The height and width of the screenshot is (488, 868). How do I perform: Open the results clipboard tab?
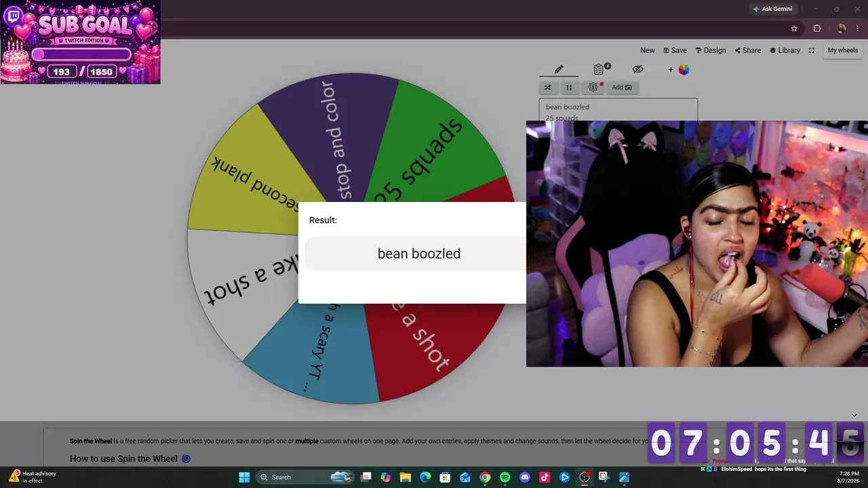[x=599, y=69]
